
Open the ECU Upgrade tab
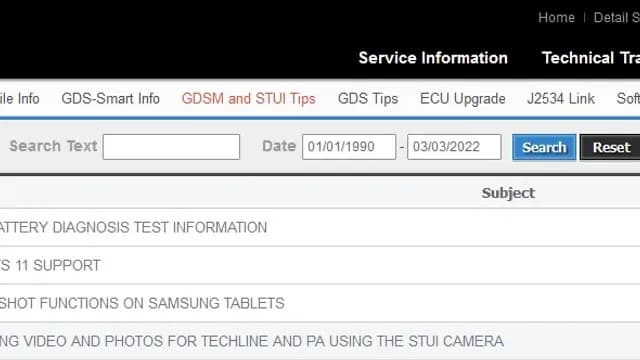(462, 98)
